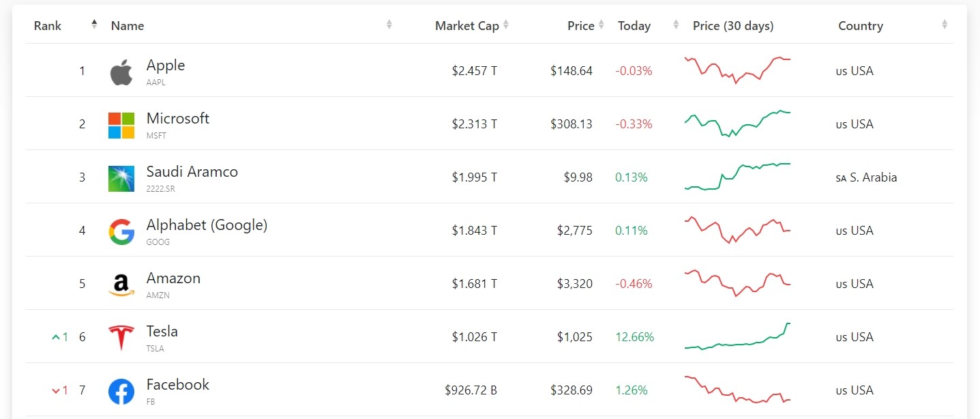
Task: Sort by Country column arrows
Action: tap(945, 25)
